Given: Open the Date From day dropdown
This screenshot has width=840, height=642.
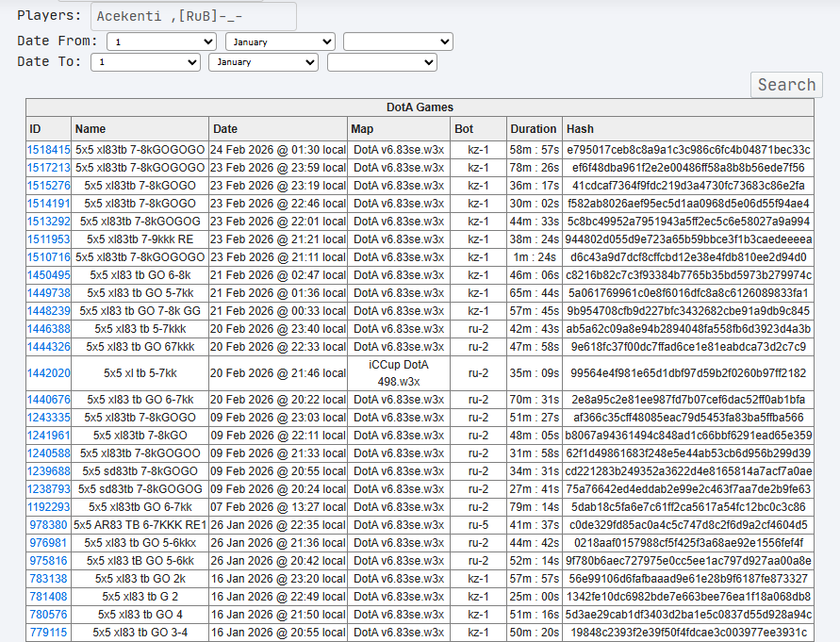Looking at the screenshot, I should click(x=161, y=41).
